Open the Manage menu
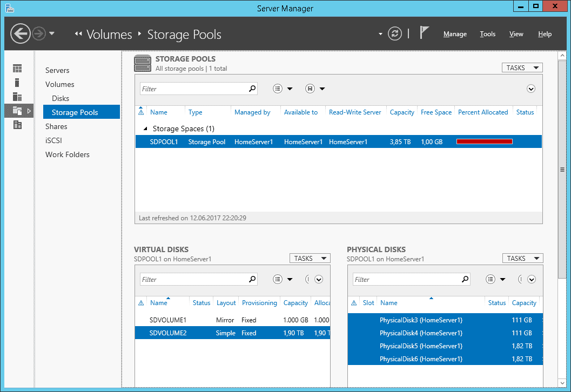The image size is (571, 392). (455, 34)
